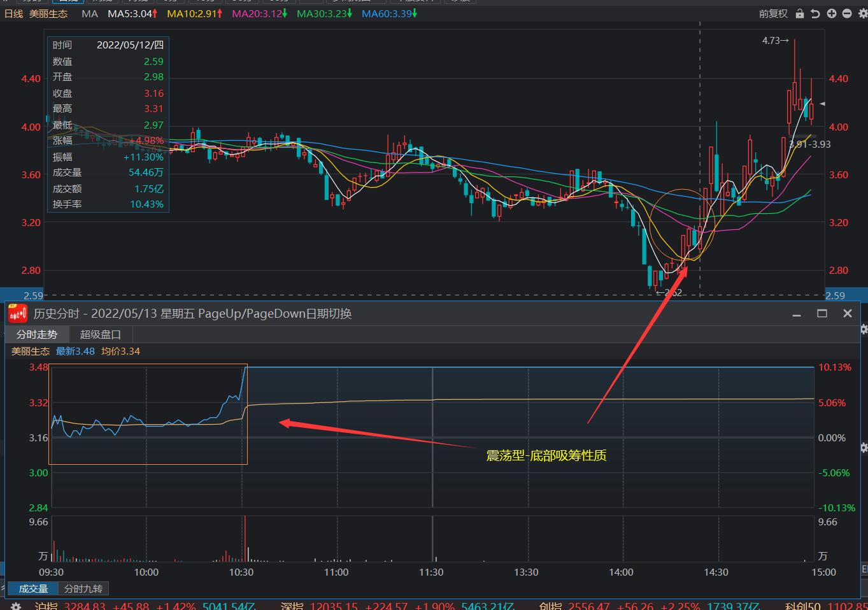This screenshot has width=868, height=610.
Task: Click the 创指 index in status bar
Action: [550, 606]
